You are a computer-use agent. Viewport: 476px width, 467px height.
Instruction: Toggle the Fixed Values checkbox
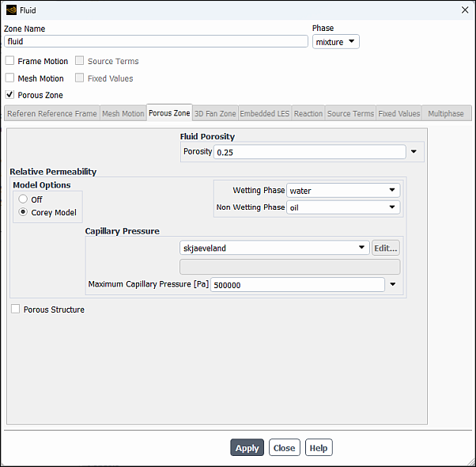(x=80, y=78)
